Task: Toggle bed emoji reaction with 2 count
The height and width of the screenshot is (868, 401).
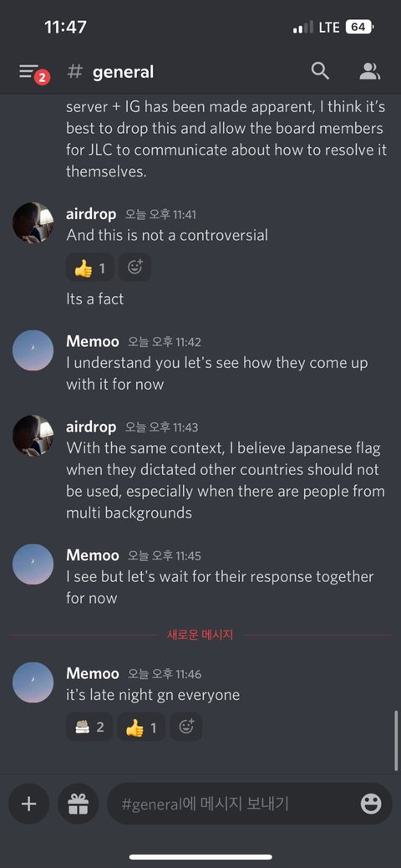Action: coord(89,727)
